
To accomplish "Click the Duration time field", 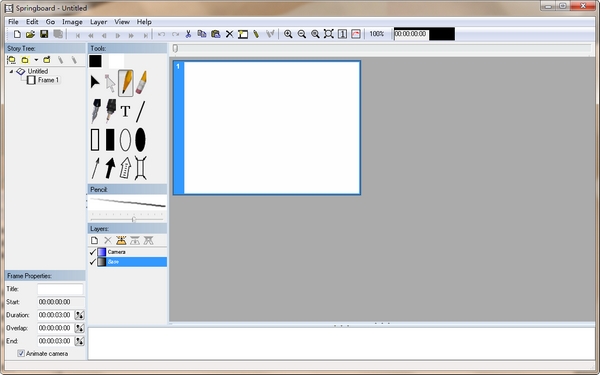I will pyautogui.click(x=55, y=315).
